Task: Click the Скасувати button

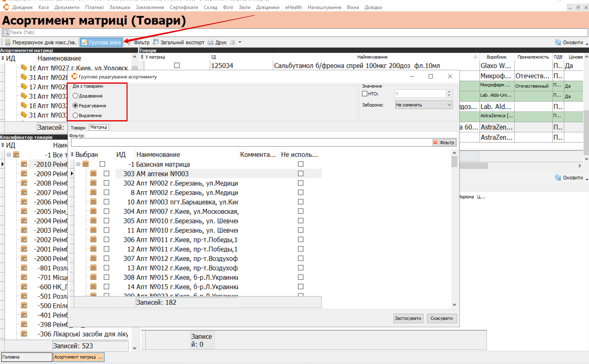Action: click(x=441, y=318)
